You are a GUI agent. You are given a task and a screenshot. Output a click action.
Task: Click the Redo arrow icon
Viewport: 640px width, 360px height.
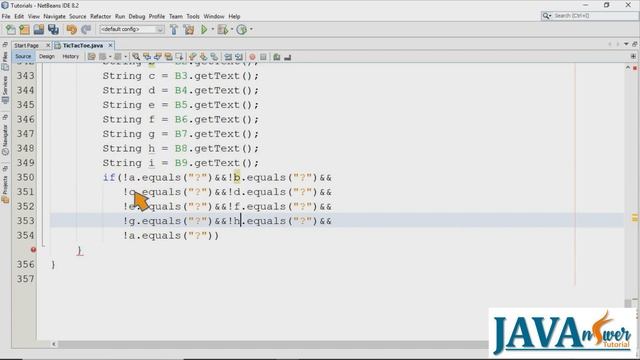click(86, 29)
